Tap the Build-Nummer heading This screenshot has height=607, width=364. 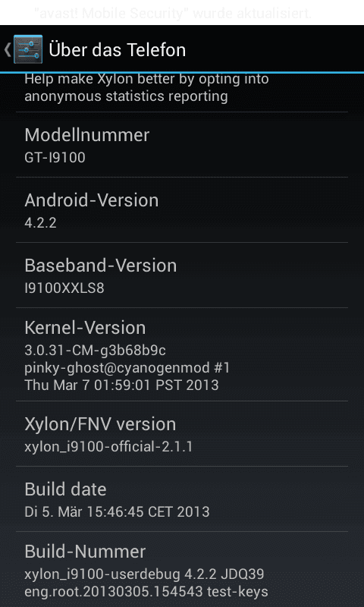coord(85,552)
